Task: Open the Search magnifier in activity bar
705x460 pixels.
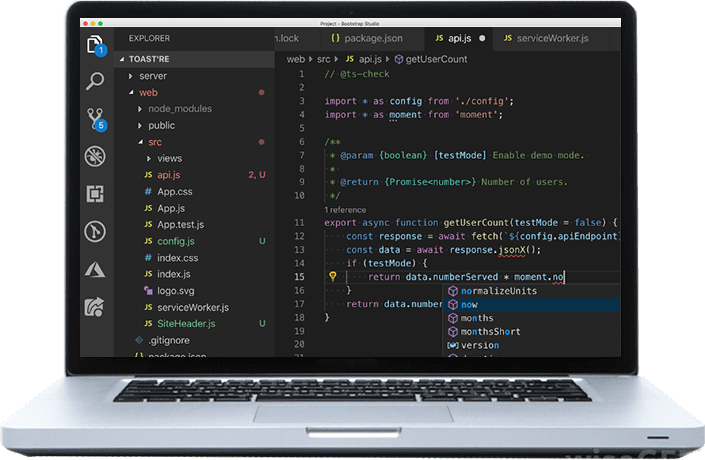Action: click(95, 82)
